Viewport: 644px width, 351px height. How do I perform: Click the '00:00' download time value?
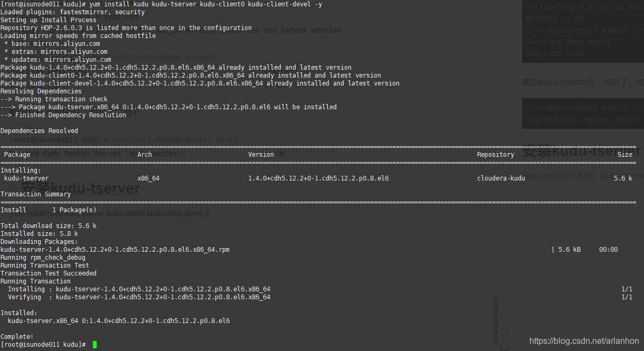tap(608, 250)
